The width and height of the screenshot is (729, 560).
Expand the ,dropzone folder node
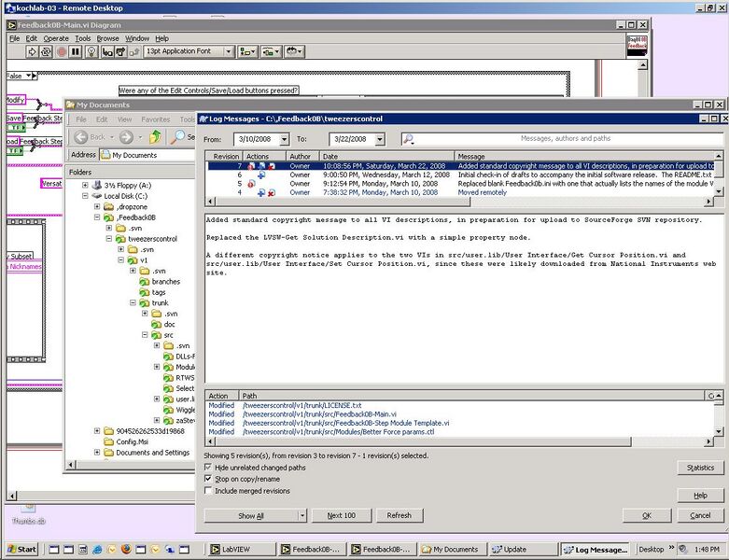(x=97, y=206)
